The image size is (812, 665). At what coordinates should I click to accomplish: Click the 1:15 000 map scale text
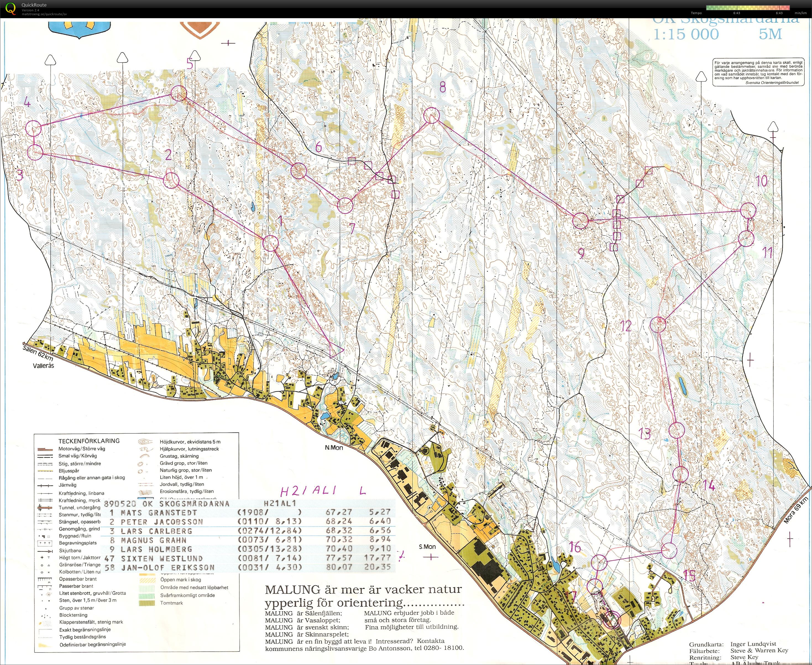(686, 34)
